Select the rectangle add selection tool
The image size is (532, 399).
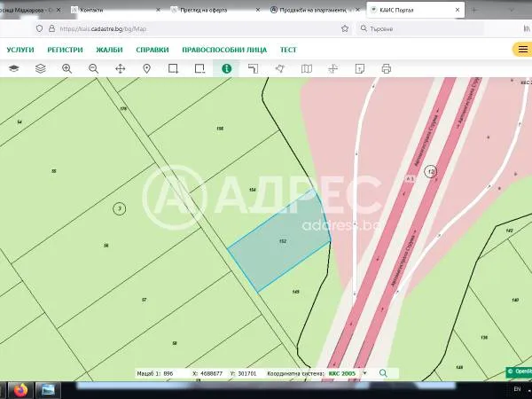(x=174, y=68)
